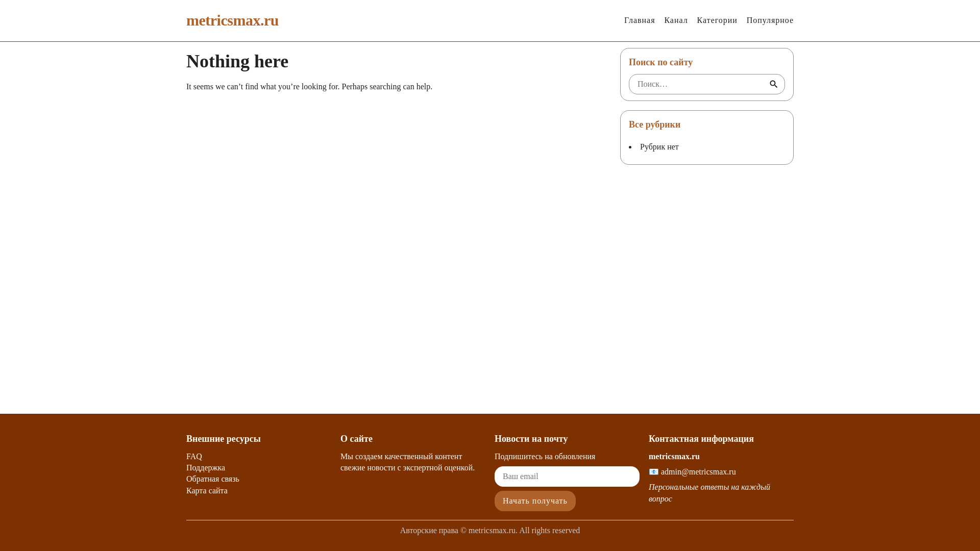The height and width of the screenshot is (551, 980).
Task: Click the search magnifier icon
Action: pyautogui.click(x=773, y=84)
